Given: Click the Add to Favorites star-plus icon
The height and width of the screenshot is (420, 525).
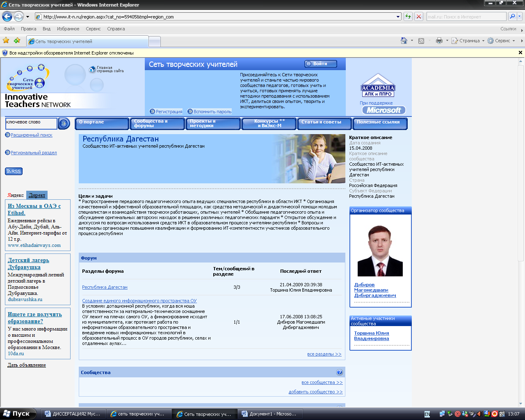Looking at the screenshot, I should point(17,41).
